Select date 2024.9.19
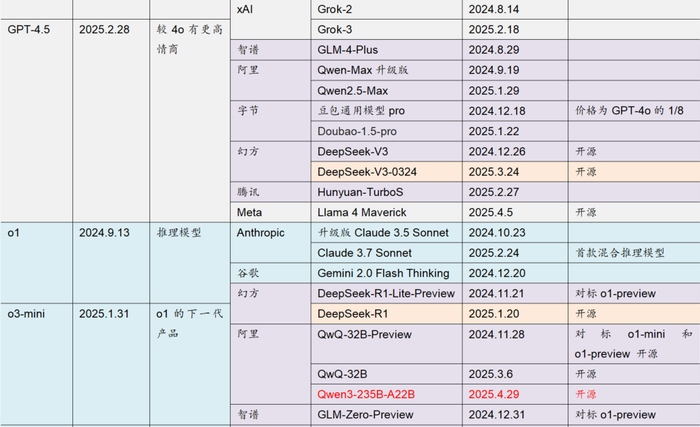 click(x=494, y=70)
